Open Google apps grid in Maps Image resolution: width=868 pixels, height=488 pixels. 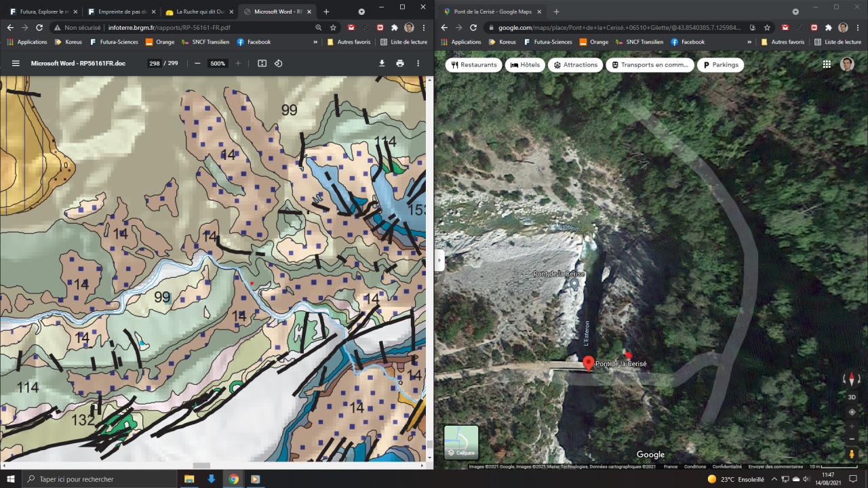[x=827, y=64]
